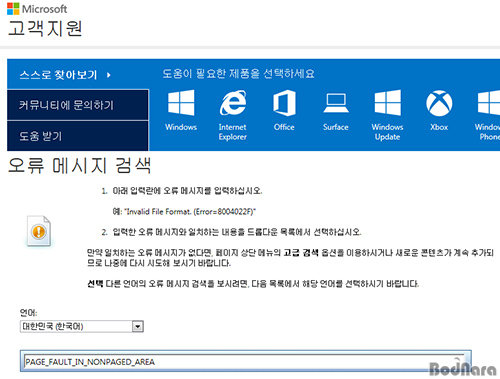Open the 대한민국 (한국어) language dropdown
This screenshot has width=500, height=379.
(x=82, y=326)
